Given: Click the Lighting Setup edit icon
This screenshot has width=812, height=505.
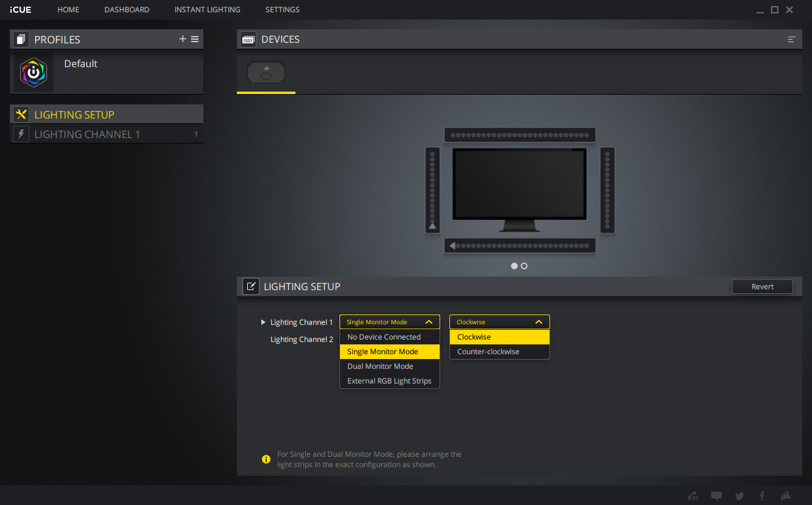Looking at the screenshot, I should (251, 286).
